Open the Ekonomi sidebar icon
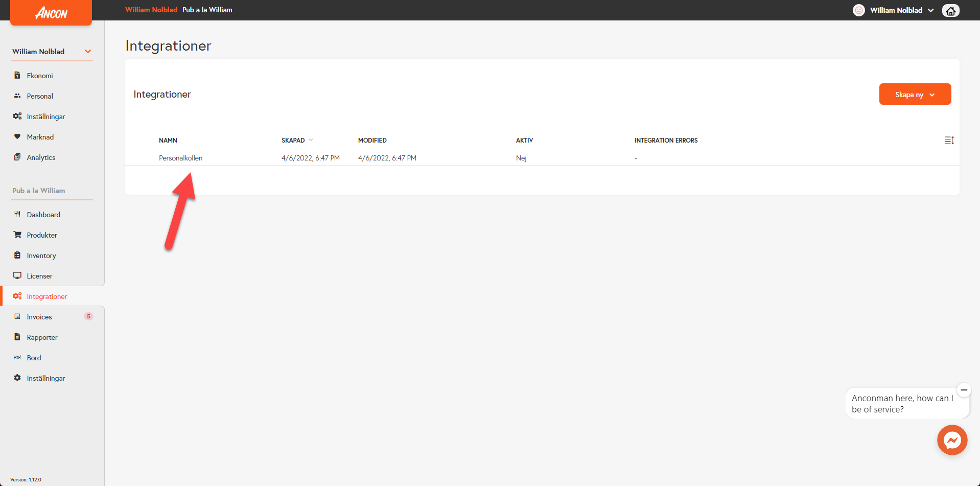 [17, 75]
